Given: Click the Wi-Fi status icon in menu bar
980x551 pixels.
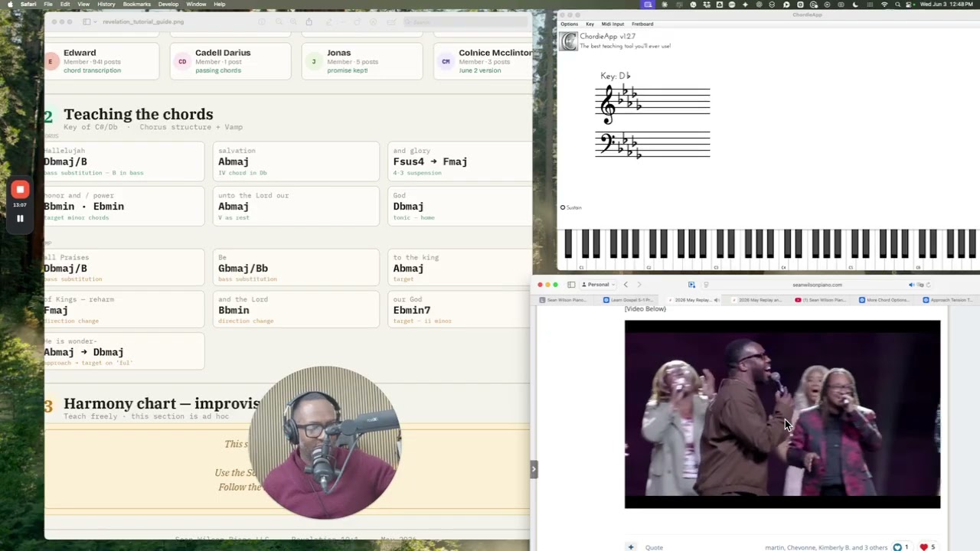Looking at the screenshot, I should tap(884, 4).
